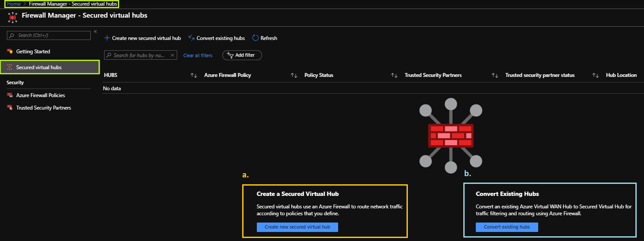Sort by Azure Firewall Policy column arrows
The height and width of the screenshot is (241, 644).
click(x=294, y=75)
